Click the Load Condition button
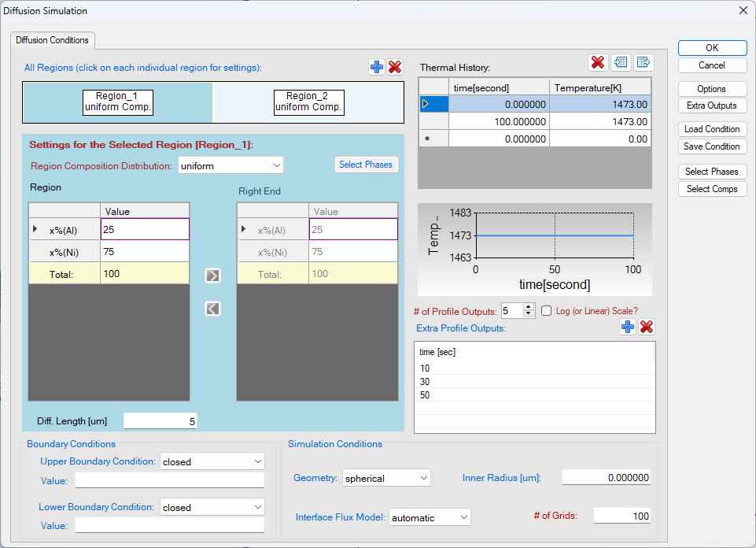Viewport: 756px width, 548px height. click(x=712, y=129)
